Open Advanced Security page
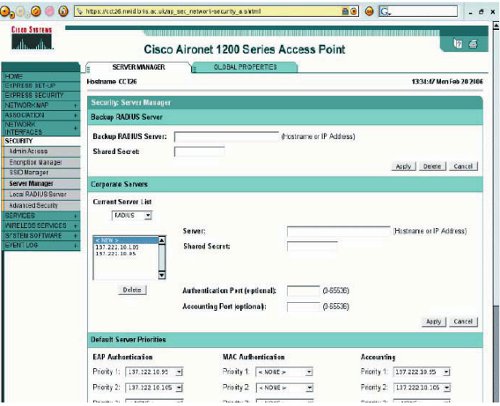Image resolution: width=500 pixels, height=406 pixels. [42, 205]
